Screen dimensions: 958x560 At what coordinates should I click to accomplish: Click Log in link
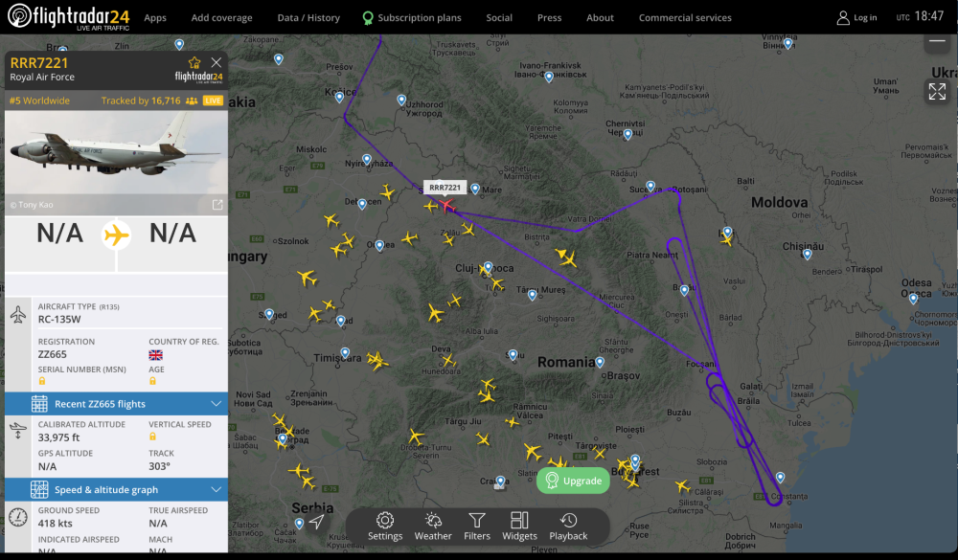click(x=856, y=17)
